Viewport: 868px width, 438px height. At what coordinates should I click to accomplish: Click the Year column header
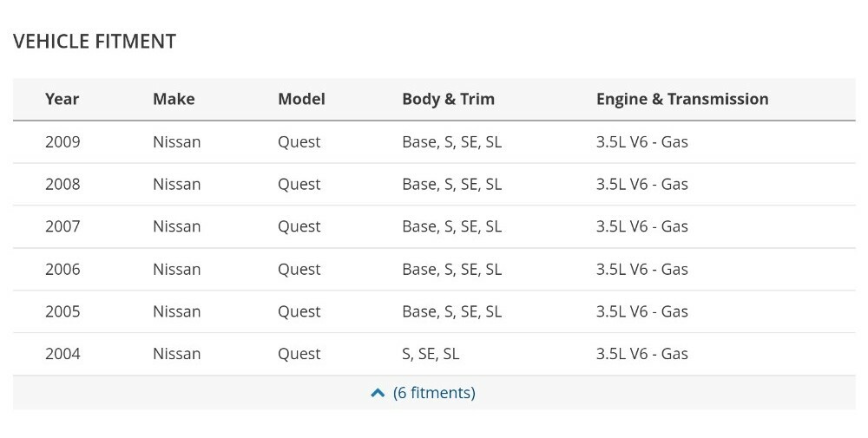[x=62, y=99]
